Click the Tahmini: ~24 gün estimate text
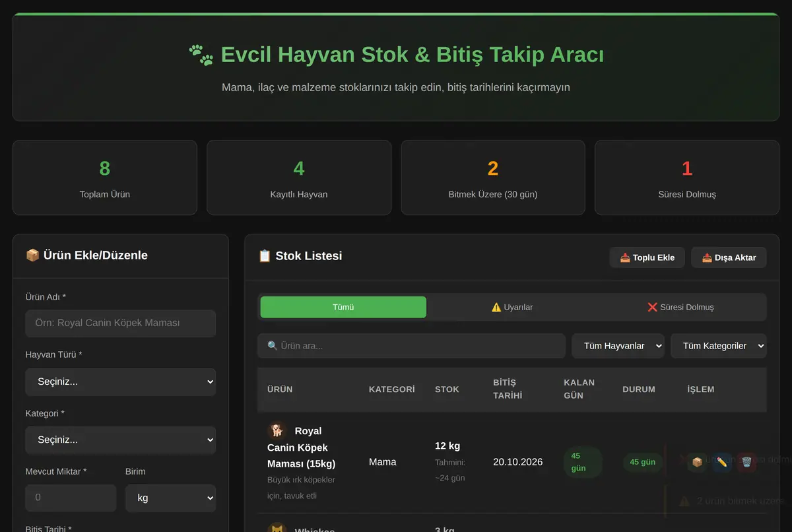Viewport: 792px width, 532px height. tap(450, 470)
